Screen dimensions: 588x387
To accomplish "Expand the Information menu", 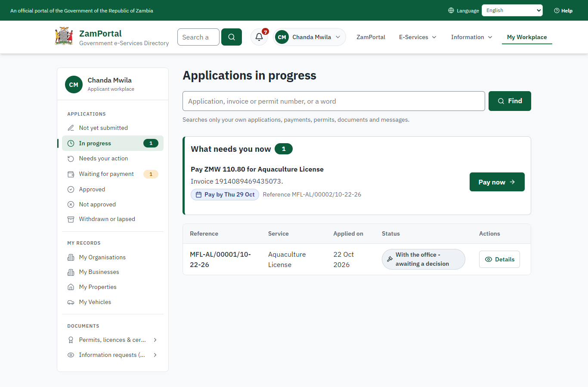I will click(x=471, y=37).
